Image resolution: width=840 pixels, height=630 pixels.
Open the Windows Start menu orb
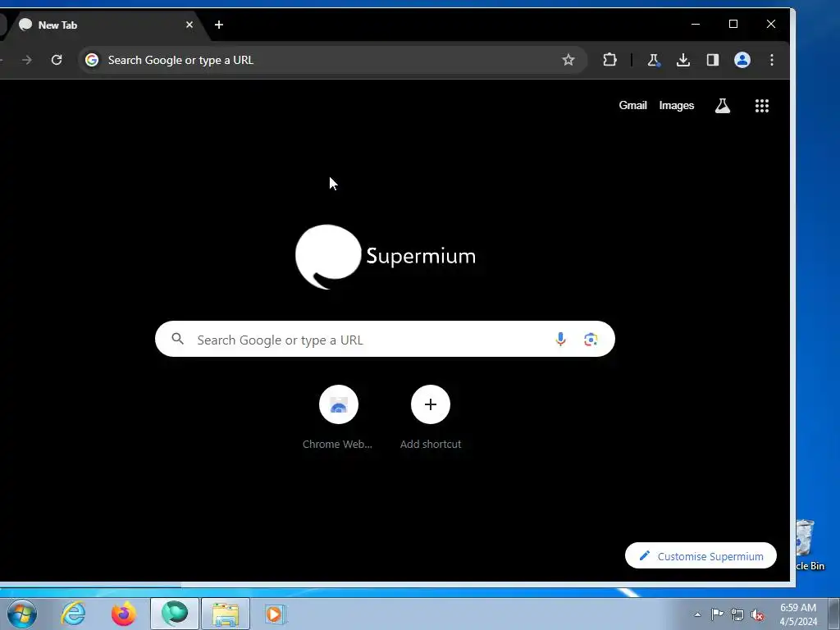(x=22, y=614)
